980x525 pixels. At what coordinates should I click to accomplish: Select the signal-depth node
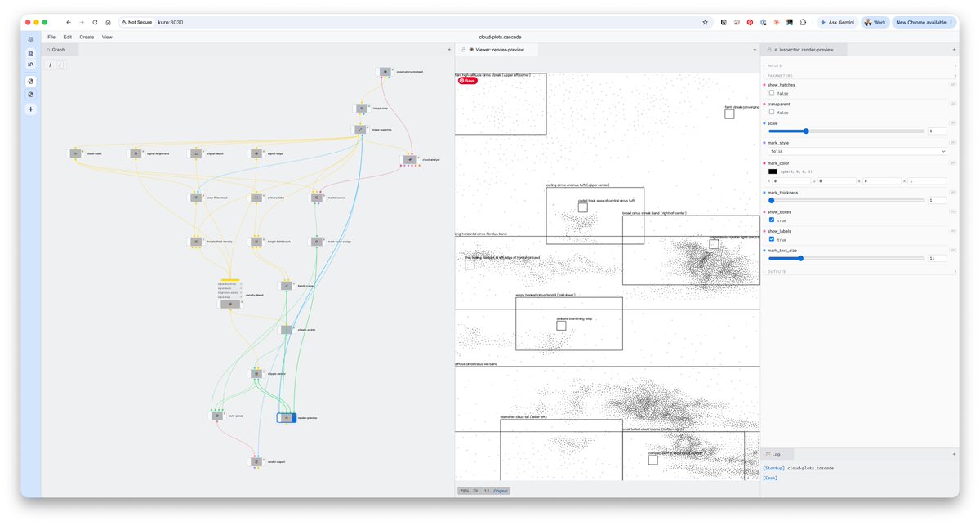tap(196, 153)
